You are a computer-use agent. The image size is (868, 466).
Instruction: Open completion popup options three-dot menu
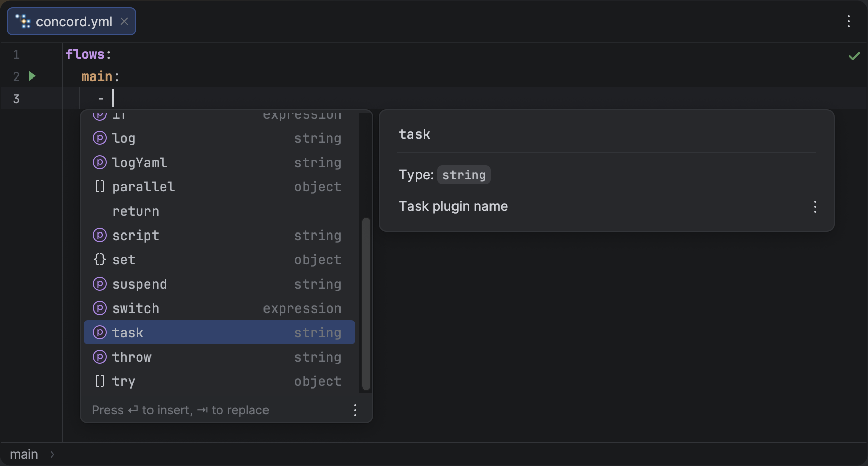point(355,410)
